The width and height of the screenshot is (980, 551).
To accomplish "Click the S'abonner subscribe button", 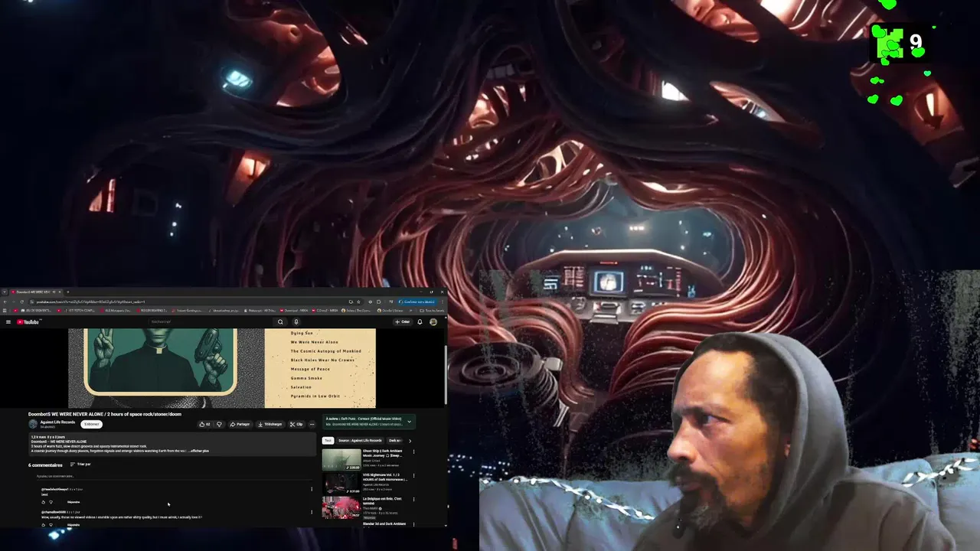I will point(92,424).
